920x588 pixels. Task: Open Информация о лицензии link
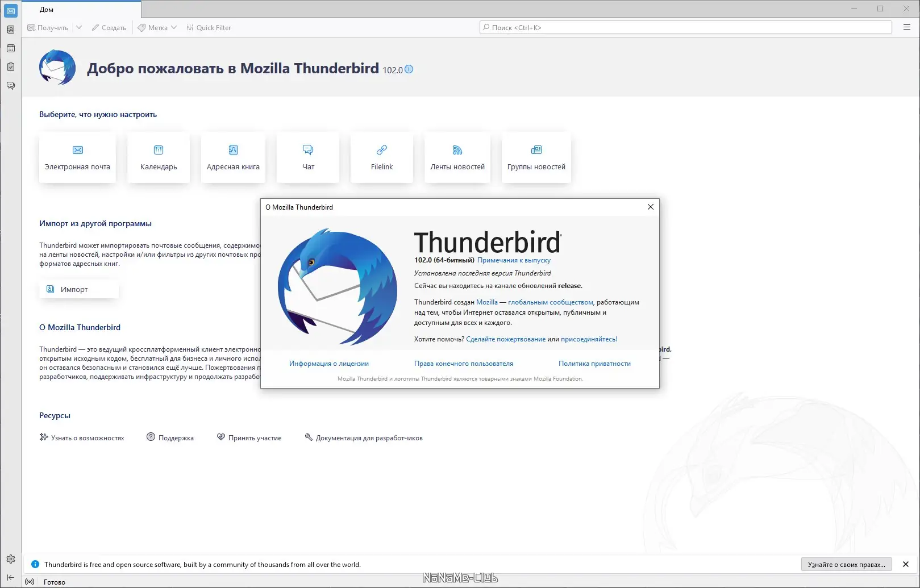329,364
